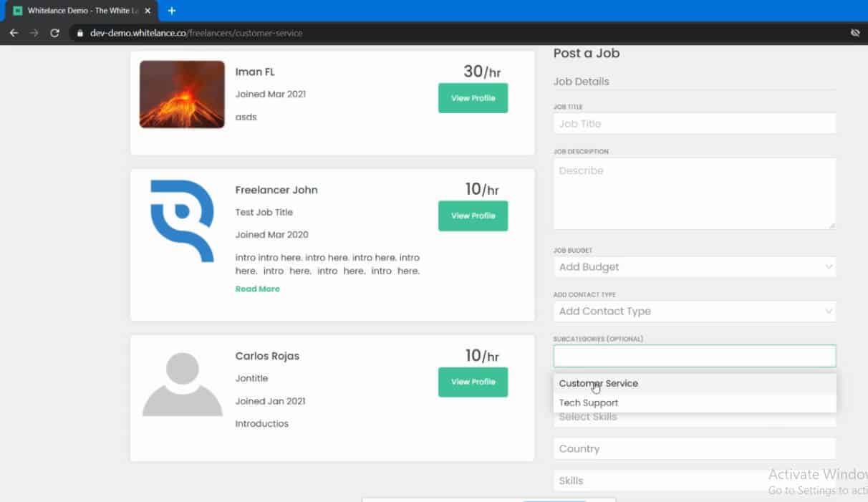View Profile of Iman FL
This screenshot has width=868, height=502.
pyautogui.click(x=473, y=98)
